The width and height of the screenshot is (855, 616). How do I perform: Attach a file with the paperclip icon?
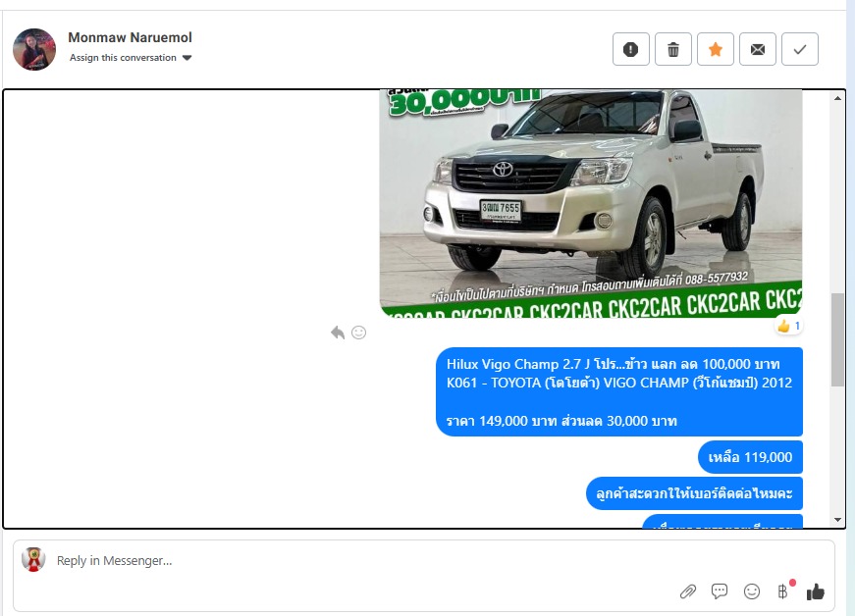tap(688, 591)
